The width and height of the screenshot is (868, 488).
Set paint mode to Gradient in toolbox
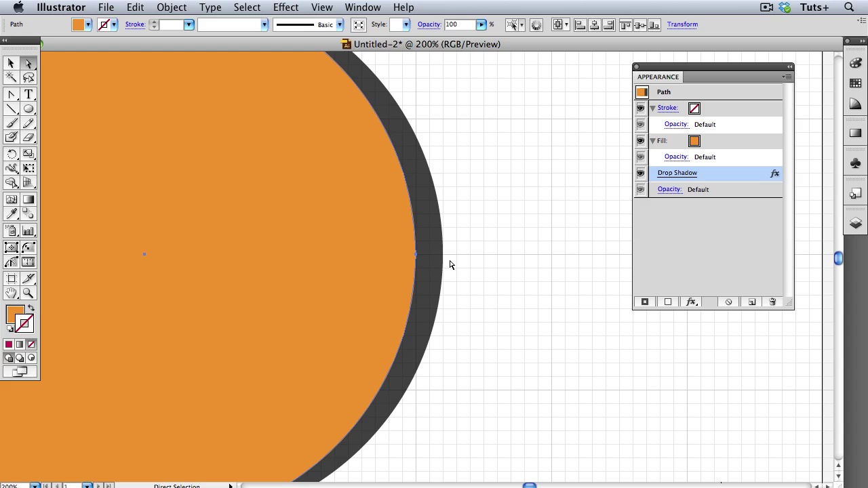20,344
